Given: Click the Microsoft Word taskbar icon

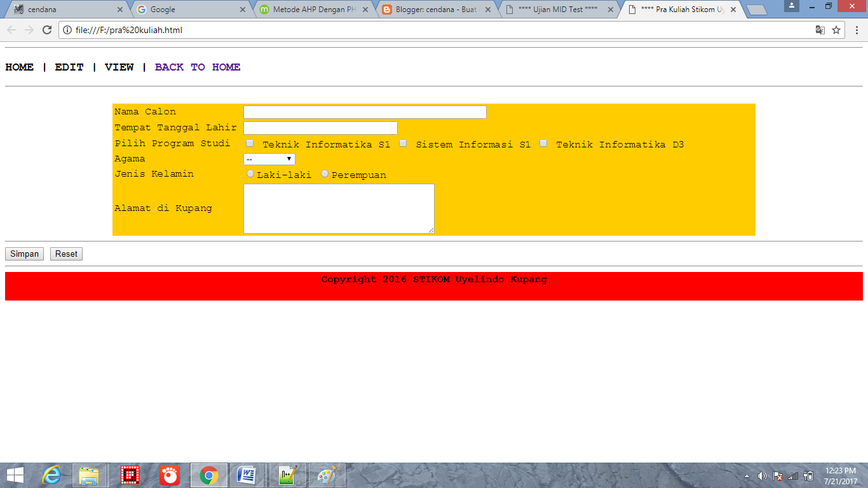Looking at the screenshot, I should coord(247,475).
